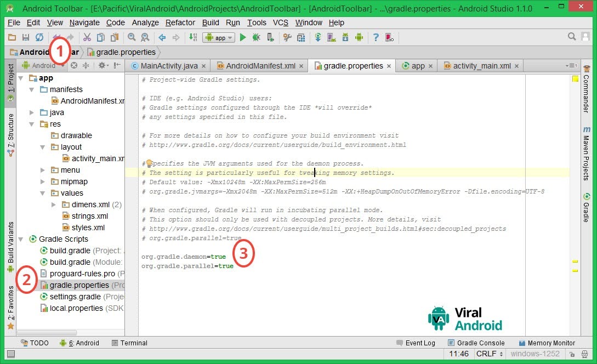
Task: Click the Copy icon in toolbar
Action: [100, 37]
